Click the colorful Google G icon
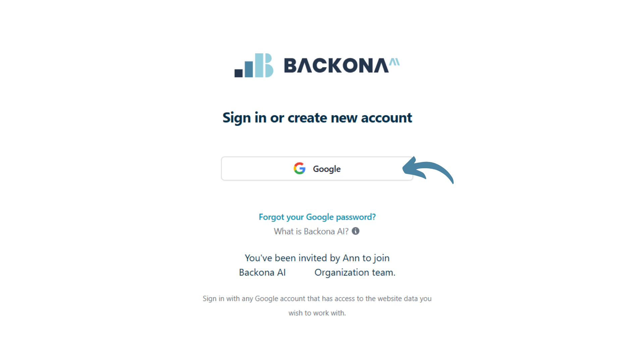 click(300, 168)
